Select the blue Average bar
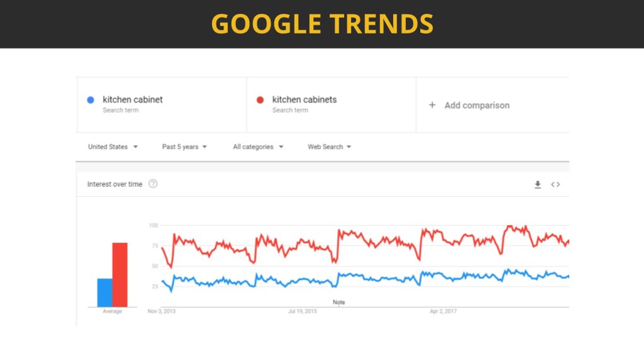 (105, 293)
